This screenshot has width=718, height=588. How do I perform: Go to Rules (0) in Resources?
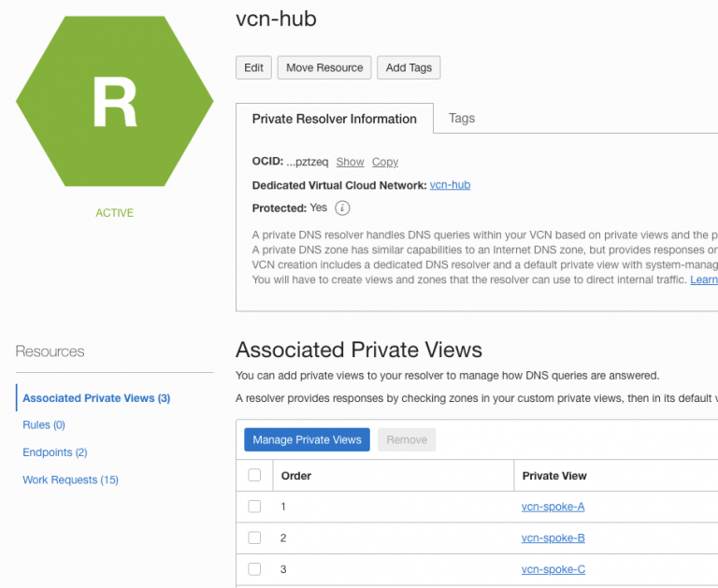44,425
